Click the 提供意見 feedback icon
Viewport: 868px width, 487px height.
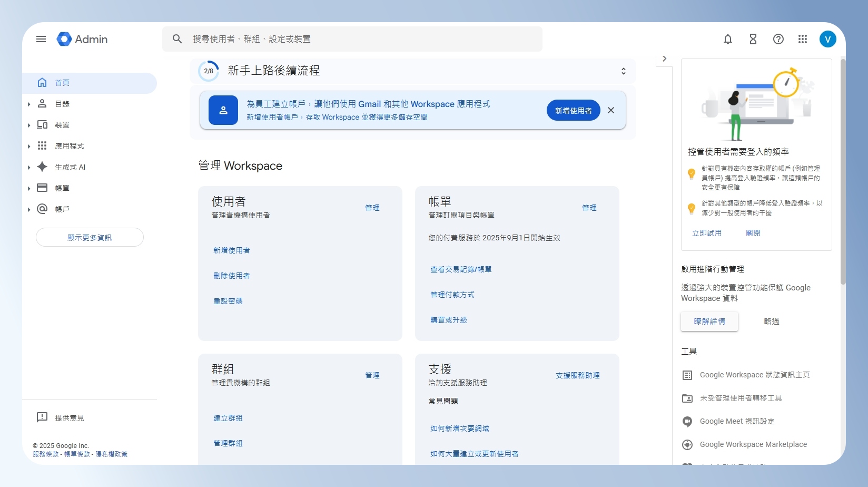point(42,417)
